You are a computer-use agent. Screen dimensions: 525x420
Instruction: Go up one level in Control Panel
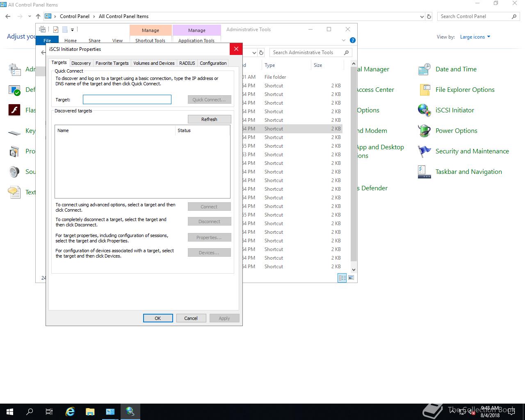click(x=38, y=16)
